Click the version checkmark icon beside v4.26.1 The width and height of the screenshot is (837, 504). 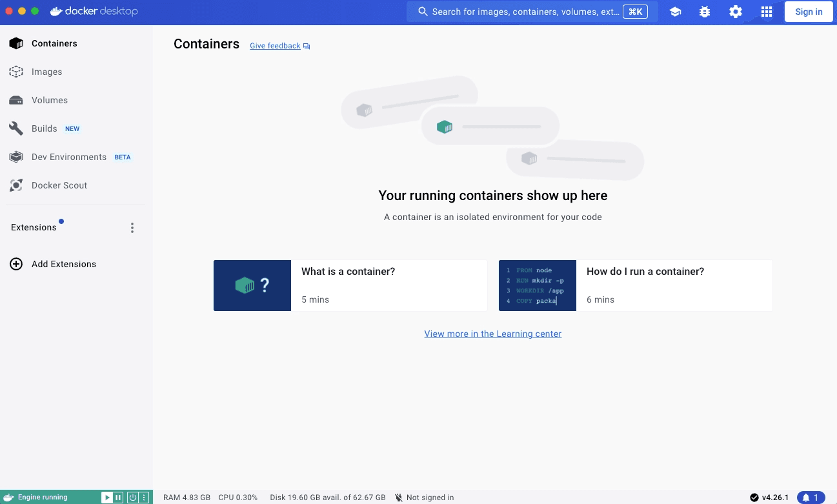pos(754,498)
